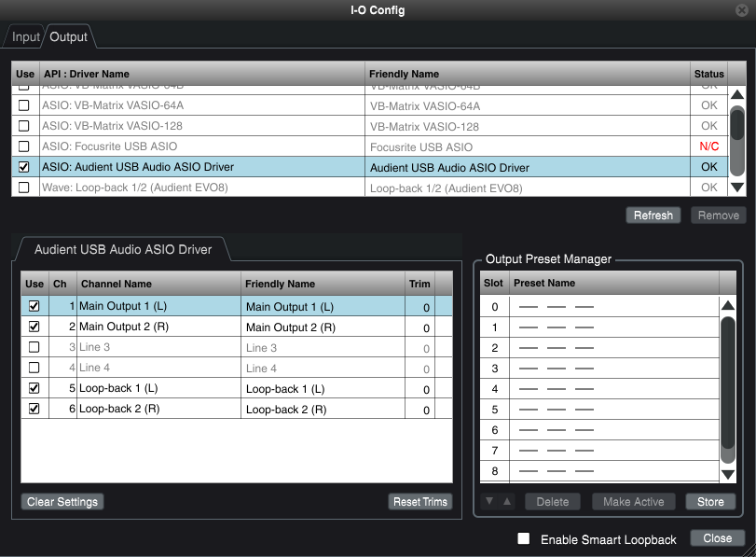Toggle Enable Smaart Loopback checkbox
The height and width of the screenshot is (557, 756).
[x=524, y=538]
